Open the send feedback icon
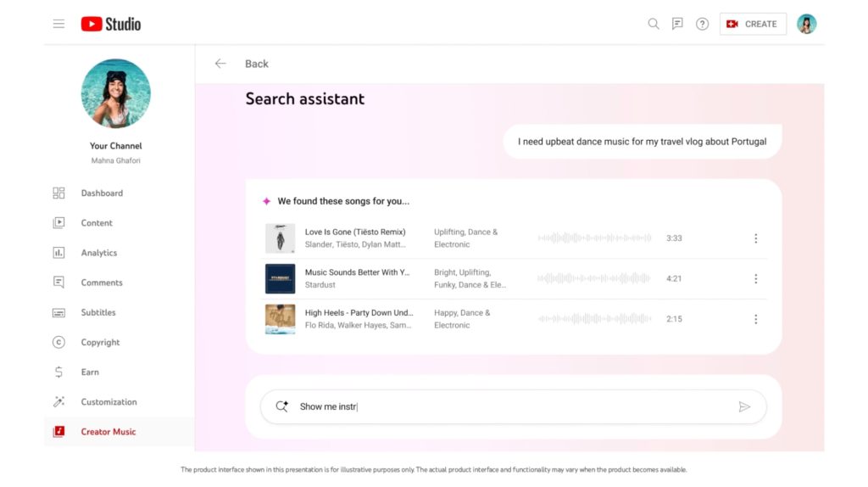 [x=677, y=24]
